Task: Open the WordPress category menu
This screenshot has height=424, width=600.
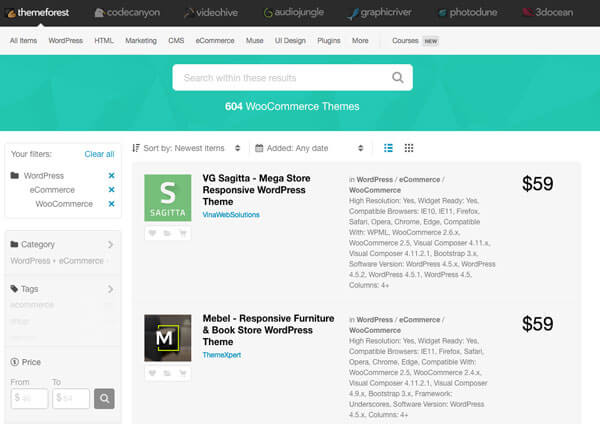Action: [x=65, y=41]
